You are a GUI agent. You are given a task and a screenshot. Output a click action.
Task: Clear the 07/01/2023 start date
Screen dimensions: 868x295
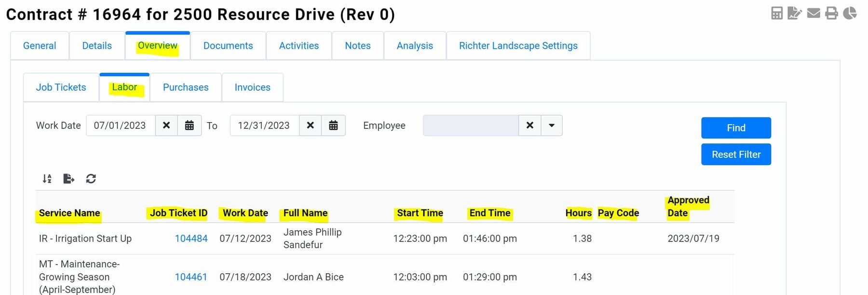pyautogui.click(x=166, y=126)
